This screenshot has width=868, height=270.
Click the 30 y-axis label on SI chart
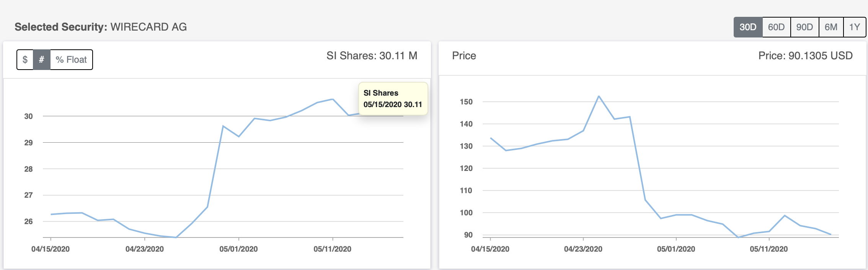tap(28, 116)
